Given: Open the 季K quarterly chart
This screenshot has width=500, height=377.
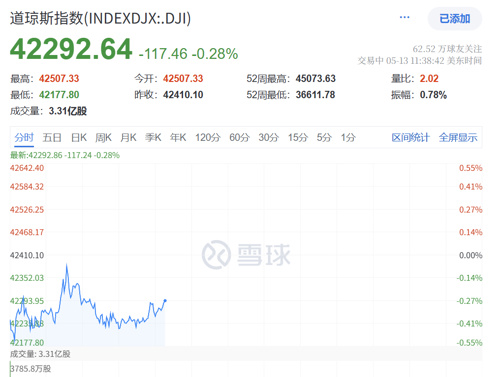Looking at the screenshot, I should click(153, 137).
